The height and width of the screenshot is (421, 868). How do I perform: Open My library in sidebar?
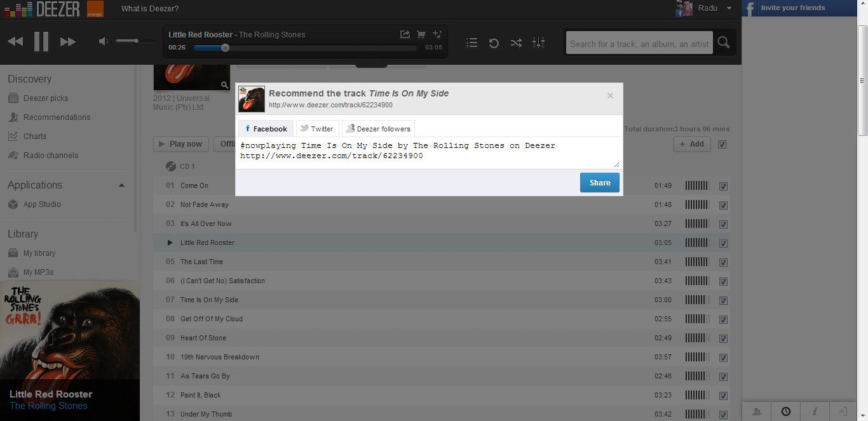(39, 253)
